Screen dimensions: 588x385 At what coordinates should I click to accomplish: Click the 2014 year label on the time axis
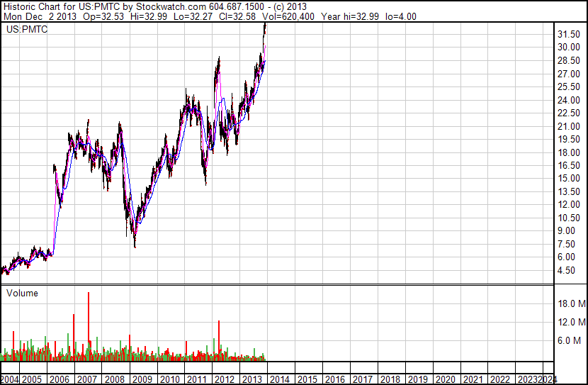[280, 379]
